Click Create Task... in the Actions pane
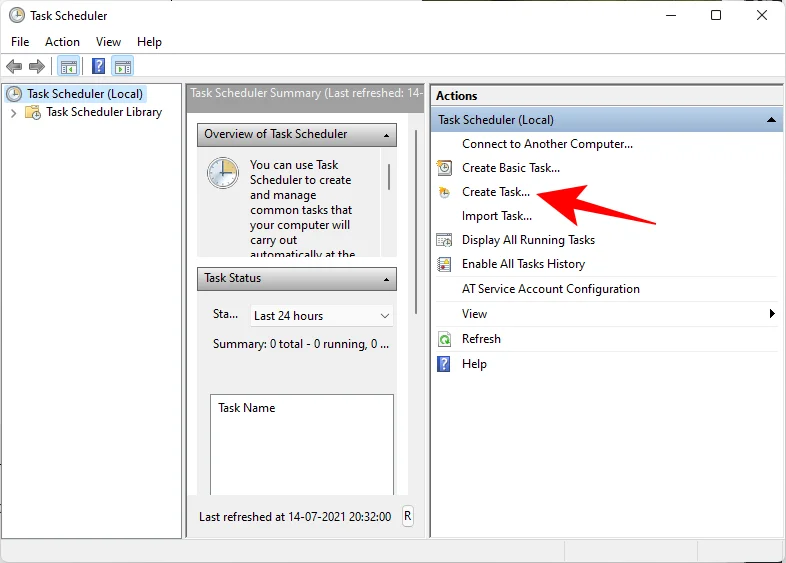The width and height of the screenshot is (786, 563). (495, 192)
